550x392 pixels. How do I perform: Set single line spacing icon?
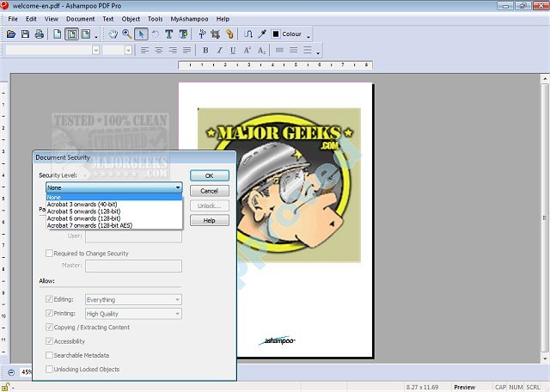point(279,51)
